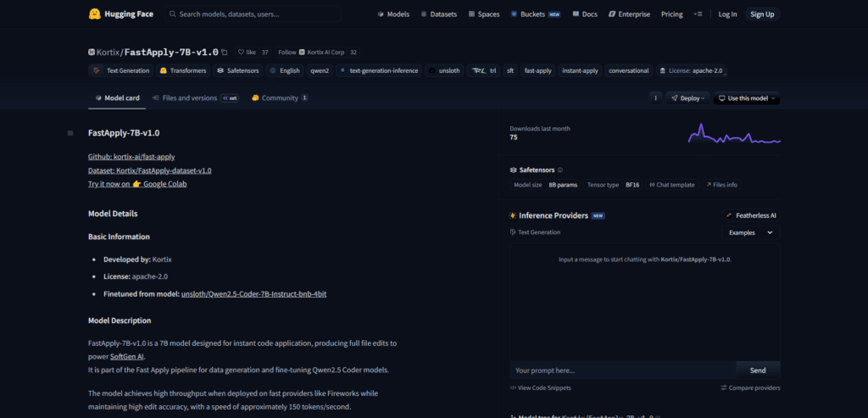Switch to the Community tab
The width and height of the screenshot is (868, 418).
[280, 98]
